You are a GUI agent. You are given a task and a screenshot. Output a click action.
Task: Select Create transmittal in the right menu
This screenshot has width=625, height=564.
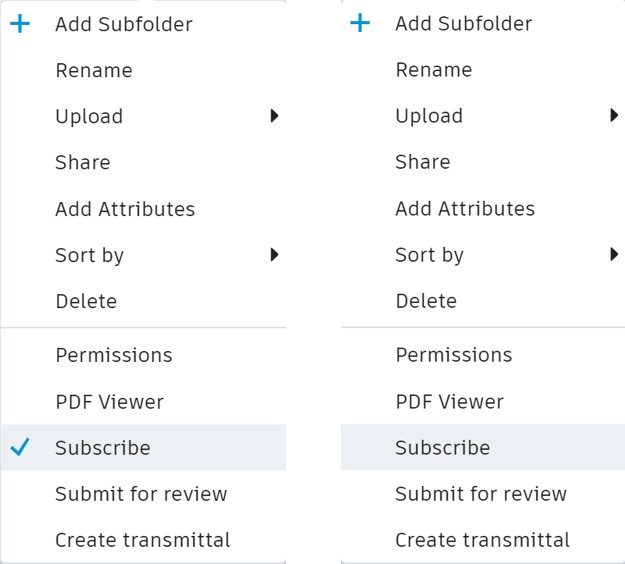[482, 540]
